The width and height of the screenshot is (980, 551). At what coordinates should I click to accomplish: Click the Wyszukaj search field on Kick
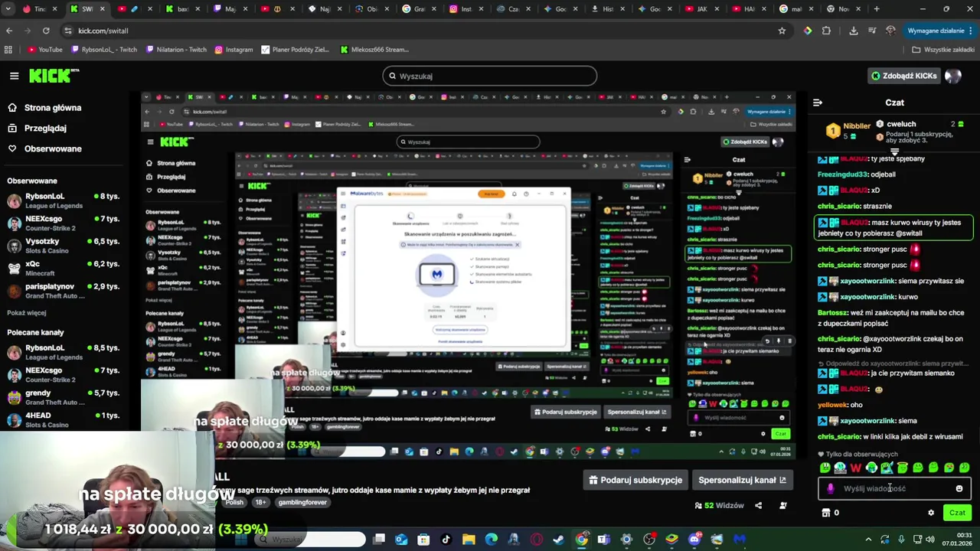[x=490, y=76]
